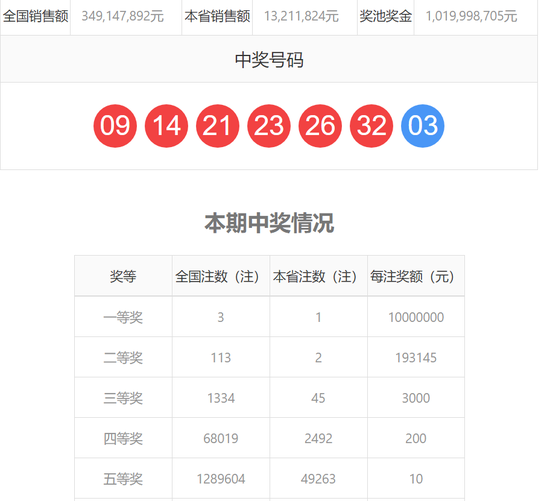Click the prize amount 3000
The height and width of the screenshot is (501, 550).
pyautogui.click(x=416, y=398)
